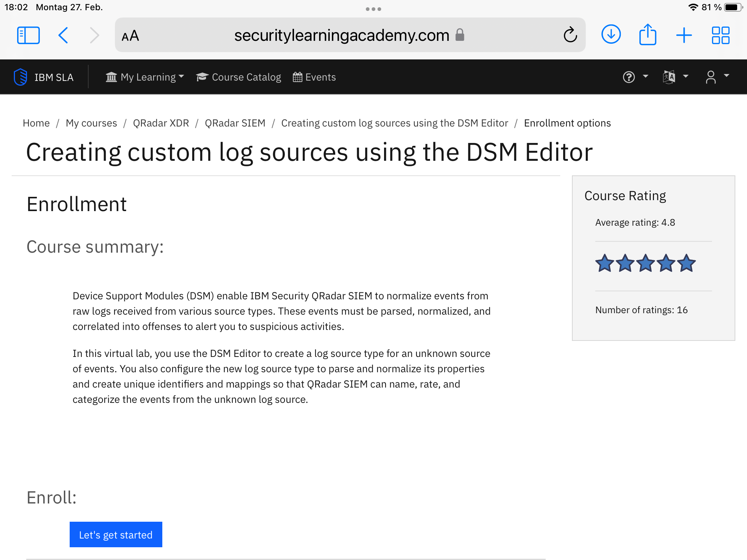Viewport: 747px width, 560px height.
Task: Show the tab overview grid
Action: tap(720, 35)
